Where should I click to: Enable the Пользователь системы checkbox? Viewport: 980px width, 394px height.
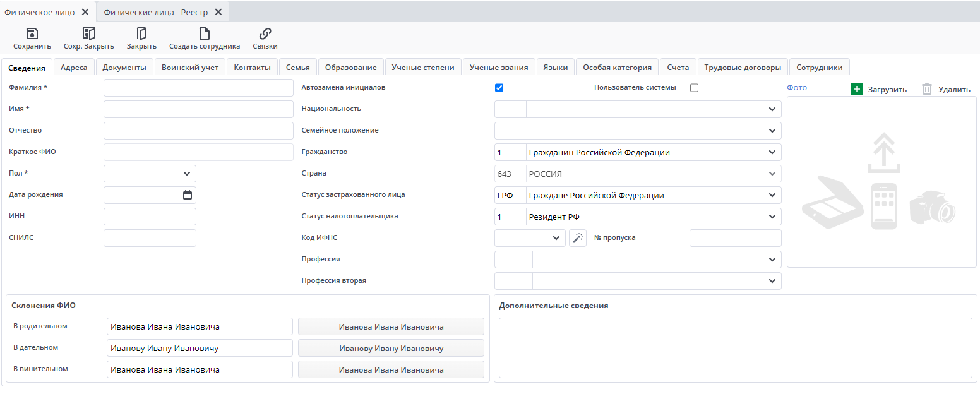point(694,88)
